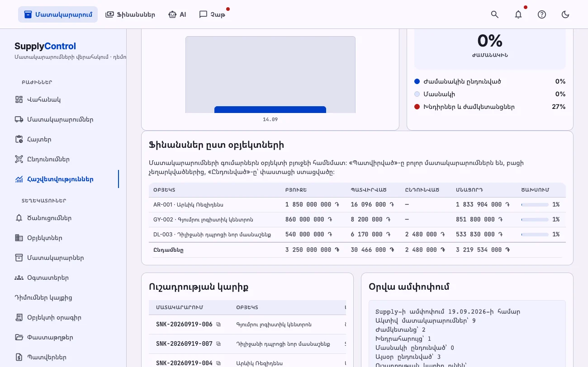588x367 pixels.
Task: Toggle dark mode with the moon icon
Action: [565, 14]
